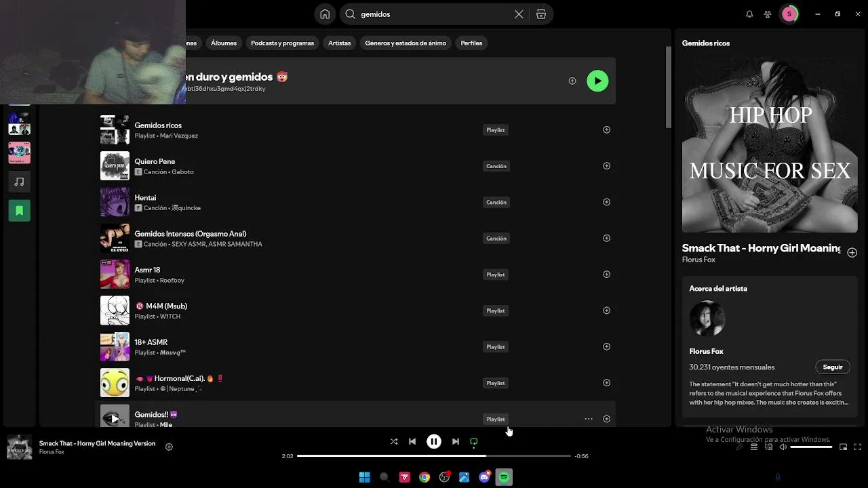Open the pink-cover playlist in sidebar
Viewport: 868px width, 488px height.
pyautogui.click(x=19, y=152)
